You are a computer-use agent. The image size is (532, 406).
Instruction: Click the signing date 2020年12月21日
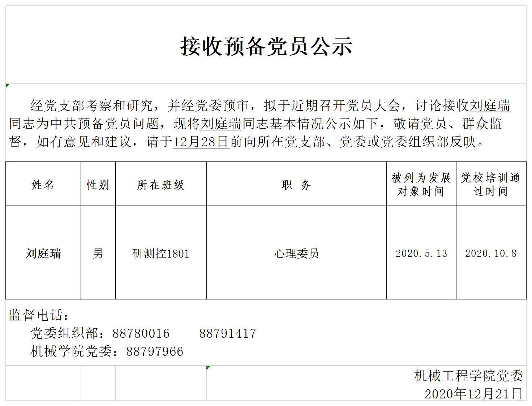coord(473,394)
